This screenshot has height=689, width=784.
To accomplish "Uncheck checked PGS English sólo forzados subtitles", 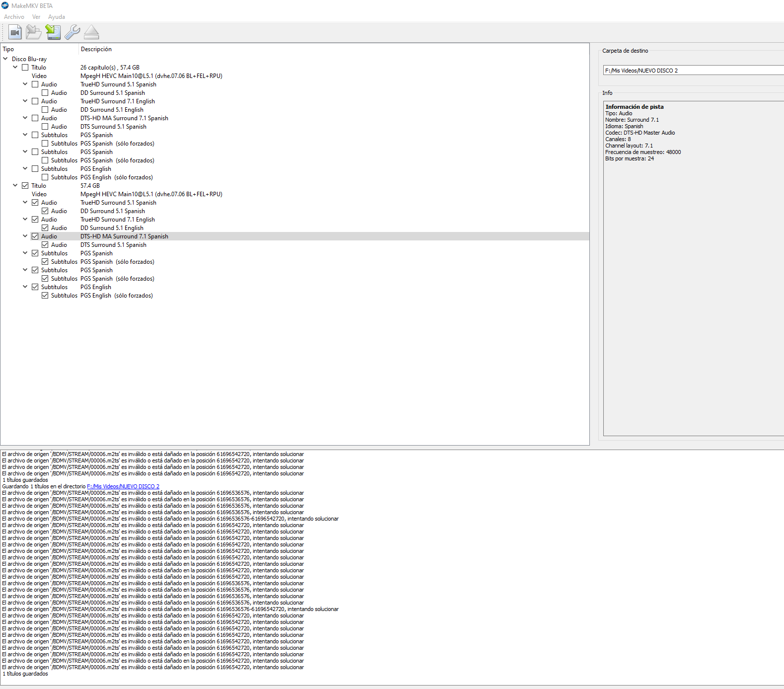I will (45, 296).
